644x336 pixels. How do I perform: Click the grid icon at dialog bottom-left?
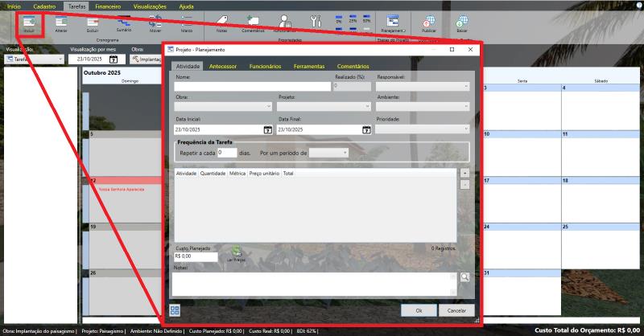[175, 310]
